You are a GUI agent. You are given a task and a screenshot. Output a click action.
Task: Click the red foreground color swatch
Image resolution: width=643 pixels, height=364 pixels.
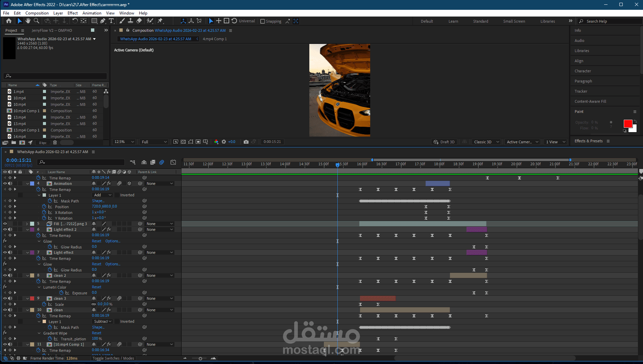click(627, 124)
